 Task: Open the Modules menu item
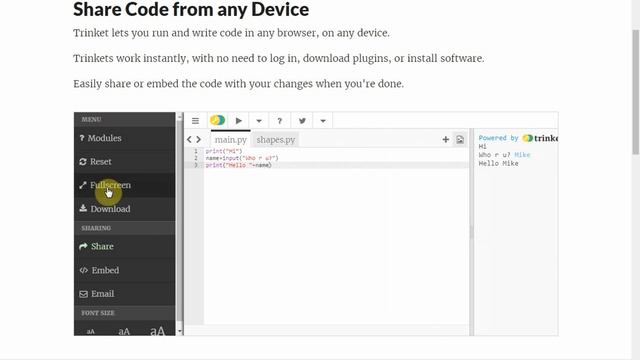point(124,138)
